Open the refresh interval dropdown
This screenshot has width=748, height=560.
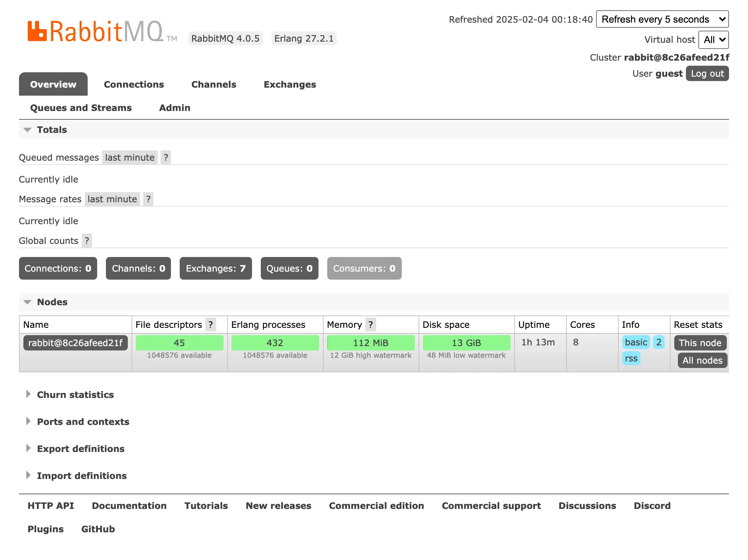[662, 19]
